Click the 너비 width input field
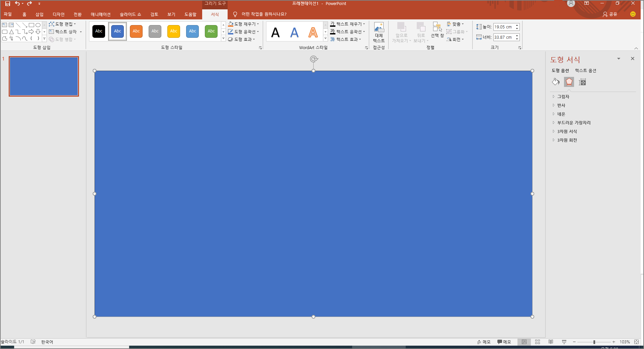 [x=504, y=37]
